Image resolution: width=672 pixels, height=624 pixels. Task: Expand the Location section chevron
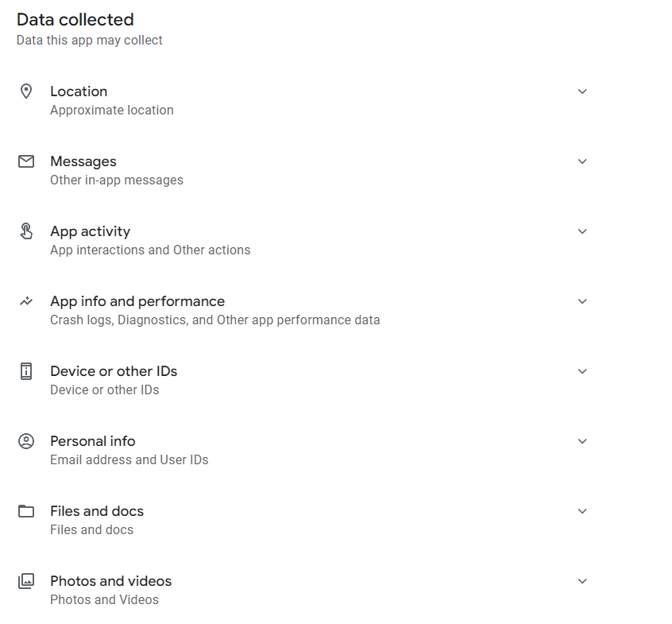coord(582,91)
